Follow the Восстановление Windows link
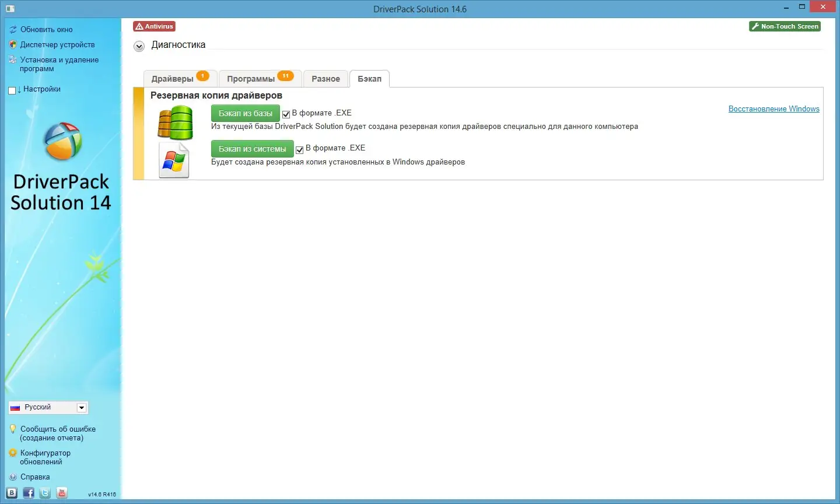Image resolution: width=840 pixels, height=504 pixels. point(773,108)
